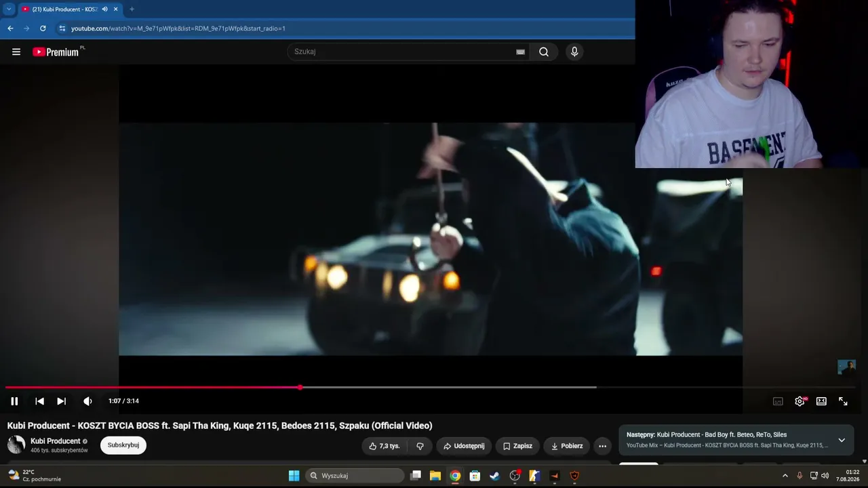The height and width of the screenshot is (488, 868).
Task: Share video via Udostępnij button
Action: (464, 446)
